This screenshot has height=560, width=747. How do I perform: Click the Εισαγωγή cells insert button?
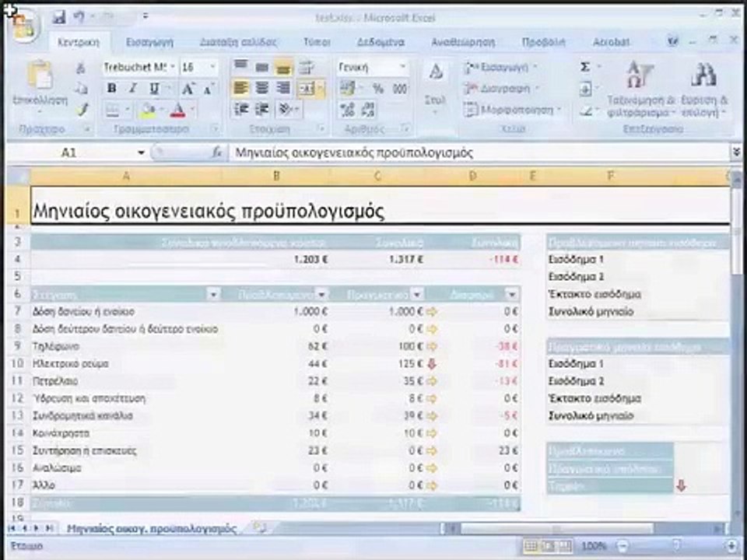tap(500, 67)
